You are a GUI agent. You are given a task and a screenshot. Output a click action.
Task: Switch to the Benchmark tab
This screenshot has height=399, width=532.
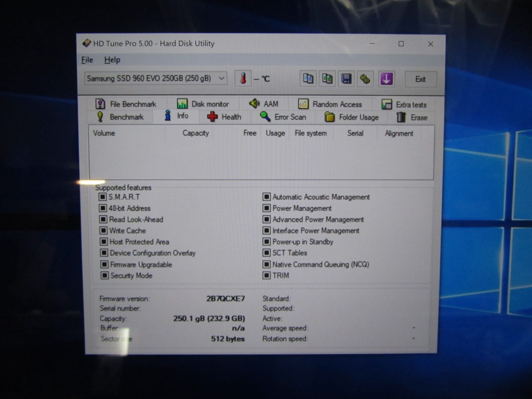(x=120, y=117)
